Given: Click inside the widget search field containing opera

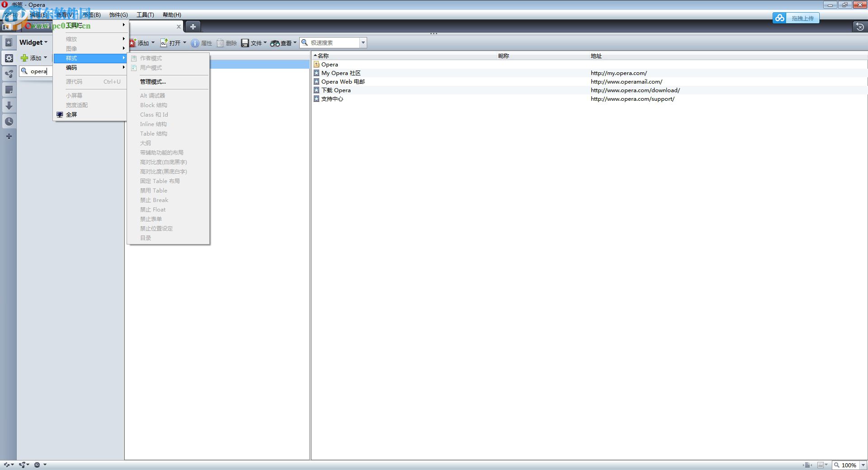Looking at the screenshot, I should click(36, 71).
